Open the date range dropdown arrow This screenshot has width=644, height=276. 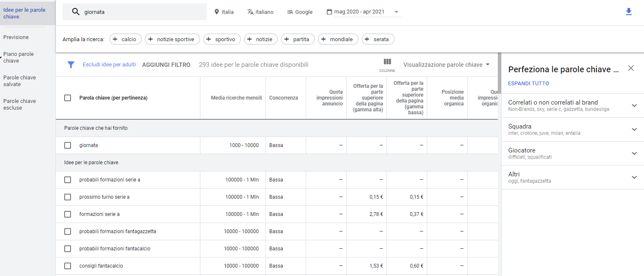396,12
